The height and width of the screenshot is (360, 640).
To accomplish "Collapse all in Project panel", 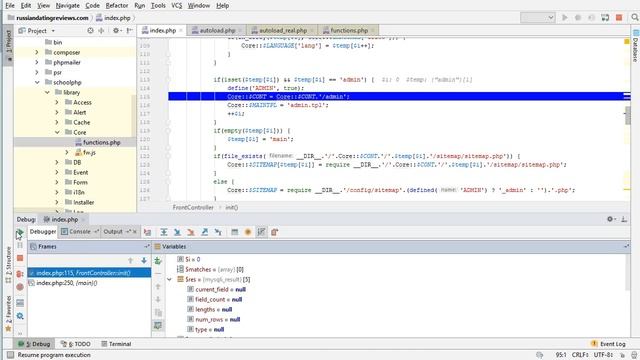I will [x=101, y=31].
